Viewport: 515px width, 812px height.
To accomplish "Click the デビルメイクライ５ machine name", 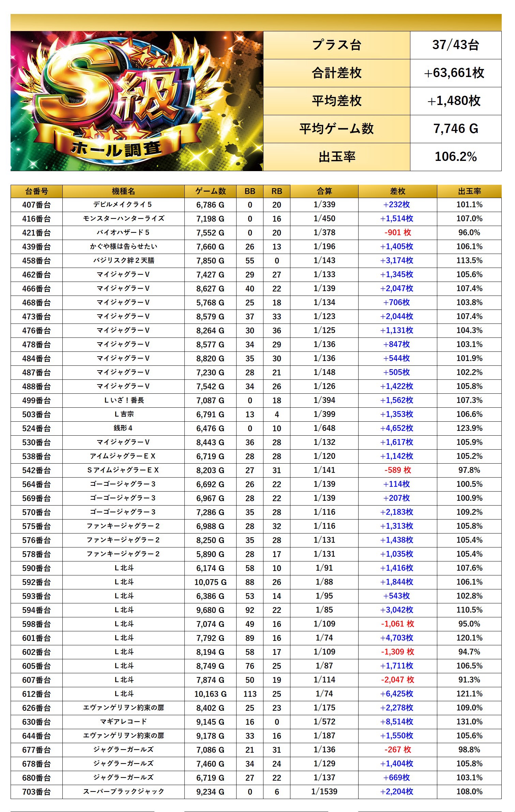I will tap(123, 205).
